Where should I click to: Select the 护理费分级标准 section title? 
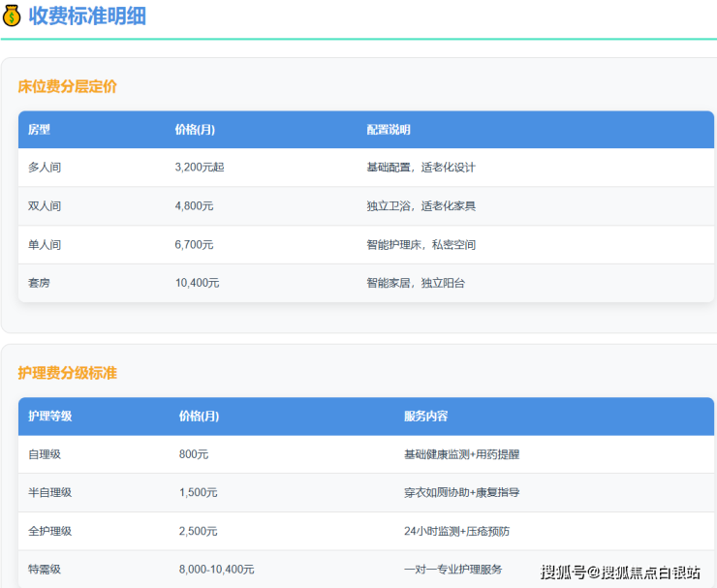[67, 373]
